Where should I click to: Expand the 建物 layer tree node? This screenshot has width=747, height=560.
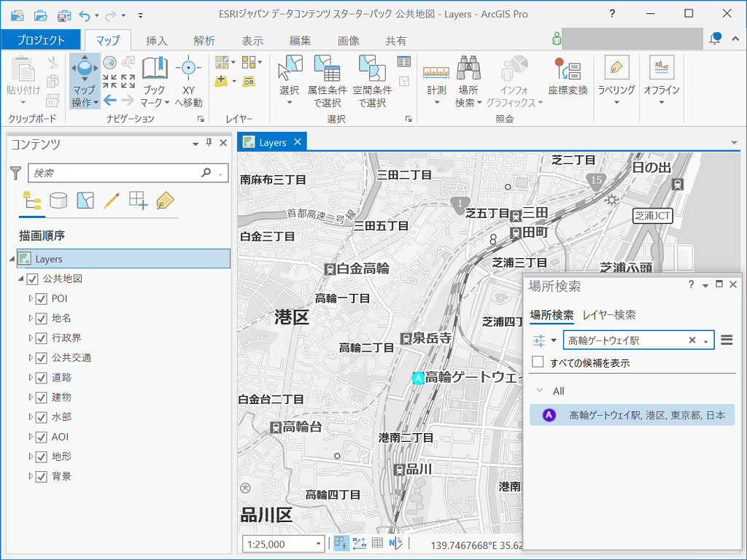(x=30, y=397)
